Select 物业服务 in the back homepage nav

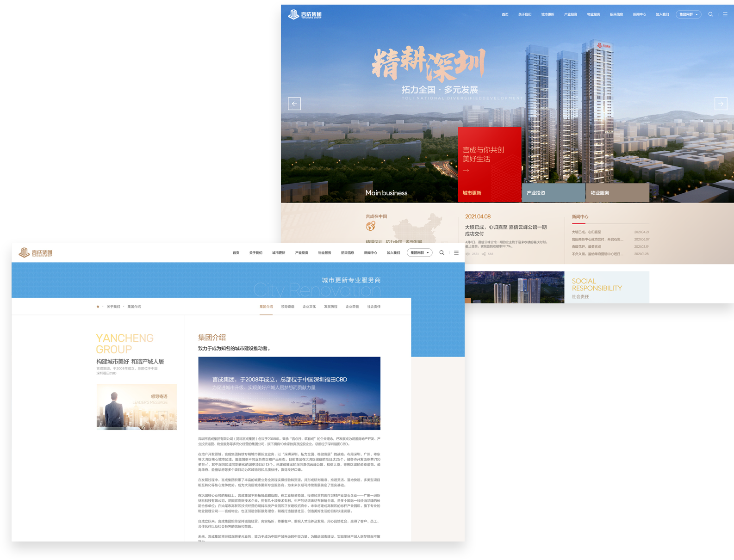click(x=593, y=14)
